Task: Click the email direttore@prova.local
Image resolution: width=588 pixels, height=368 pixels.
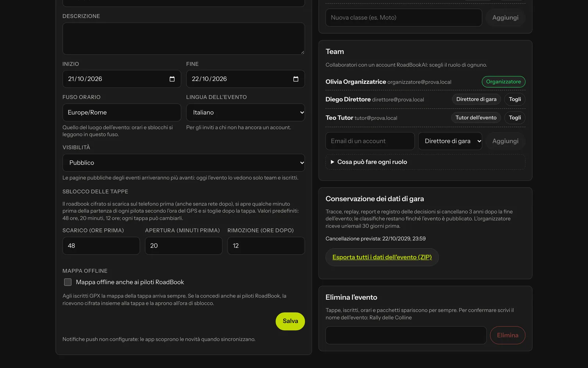Action: [x=398, y=100]
